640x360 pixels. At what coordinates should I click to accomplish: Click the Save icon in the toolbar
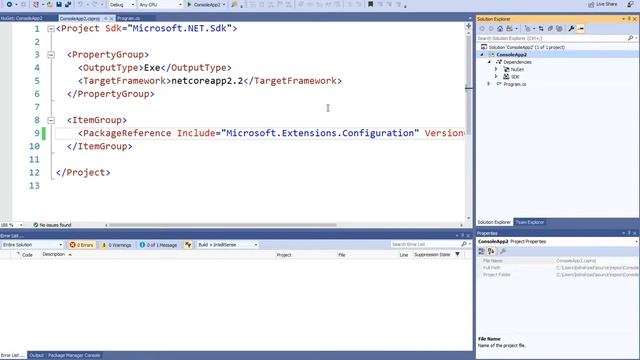[59, 4]
